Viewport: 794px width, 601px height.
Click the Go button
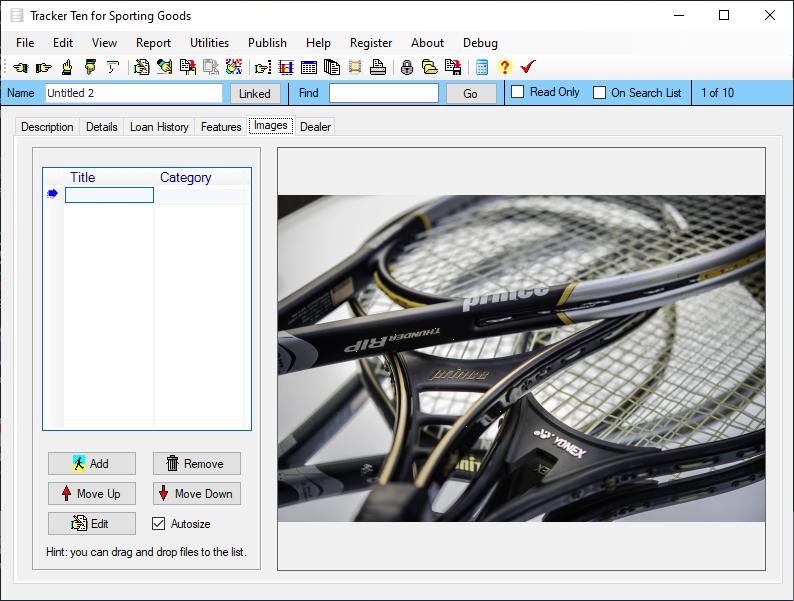pos(471,94)
